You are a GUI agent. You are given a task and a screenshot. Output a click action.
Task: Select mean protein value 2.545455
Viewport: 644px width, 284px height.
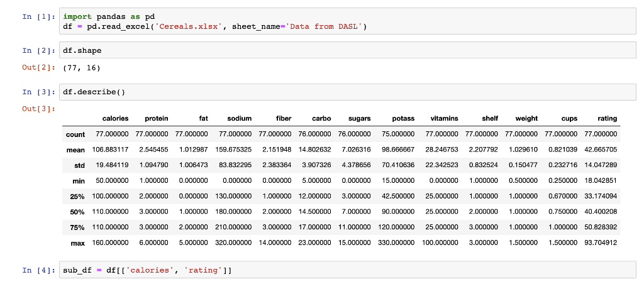[153, 150]
